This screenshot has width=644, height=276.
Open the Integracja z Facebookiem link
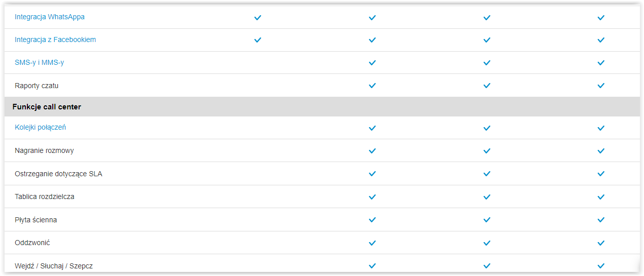tap(55, 40)
